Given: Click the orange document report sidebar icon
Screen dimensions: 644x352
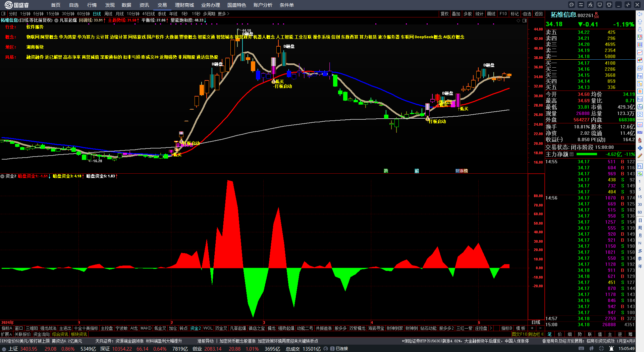Looking at the screenshot, I should coord(640,91).
